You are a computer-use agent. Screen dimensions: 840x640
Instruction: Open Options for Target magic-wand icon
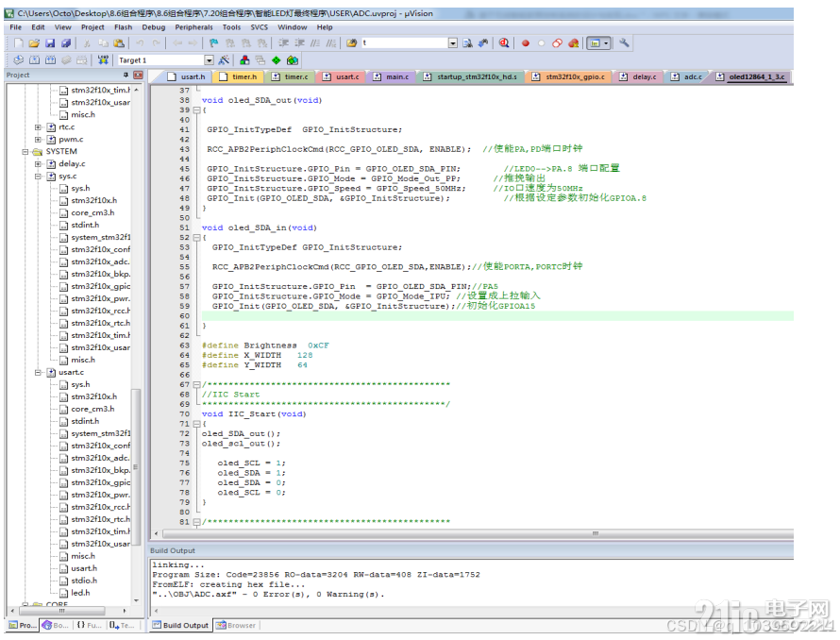[x=224, y=60]
